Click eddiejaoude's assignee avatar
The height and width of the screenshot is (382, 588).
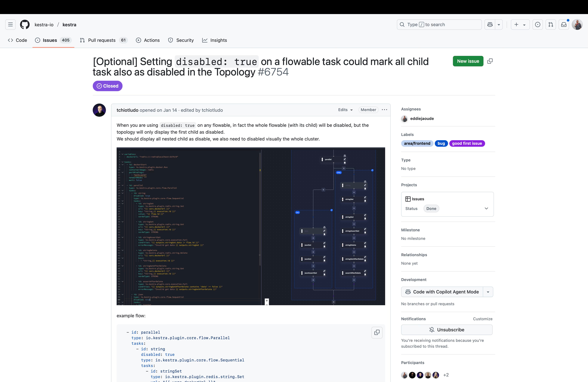404,119
